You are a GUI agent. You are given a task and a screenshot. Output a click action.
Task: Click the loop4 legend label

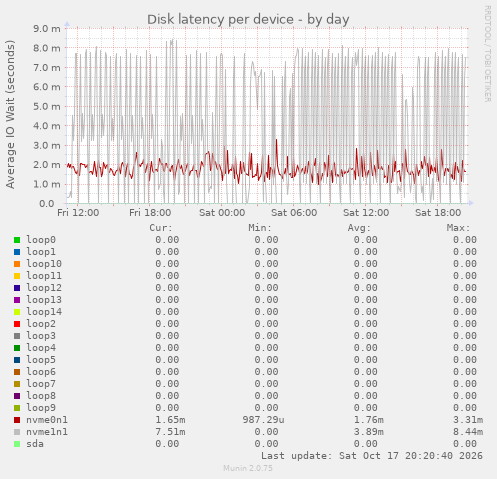[41, 348]
